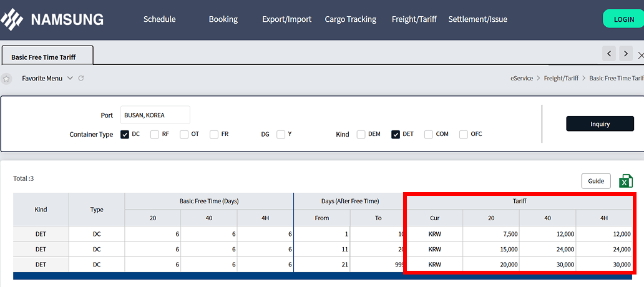Go to next tab with right arrow
The height and width of the screenshot is (287, 644).
click(x=626, y=54)
